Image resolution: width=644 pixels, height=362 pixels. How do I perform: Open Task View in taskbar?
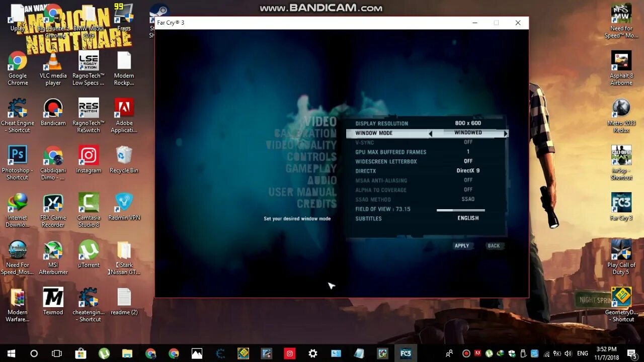(57, 353)
